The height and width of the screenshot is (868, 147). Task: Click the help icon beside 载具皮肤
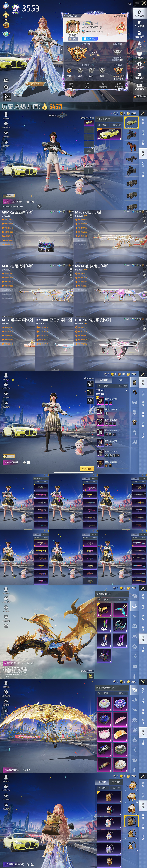tap(109, 119)
